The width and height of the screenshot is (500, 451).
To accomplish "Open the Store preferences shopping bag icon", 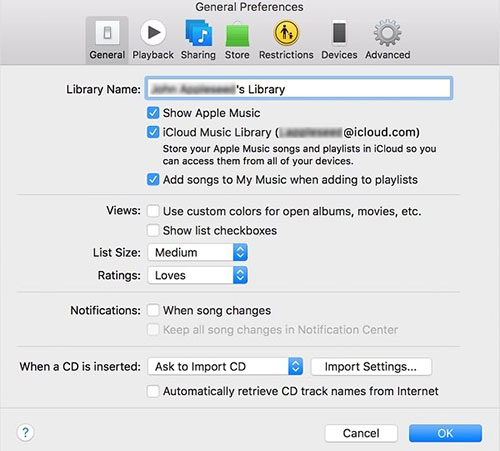I will 237,34.
